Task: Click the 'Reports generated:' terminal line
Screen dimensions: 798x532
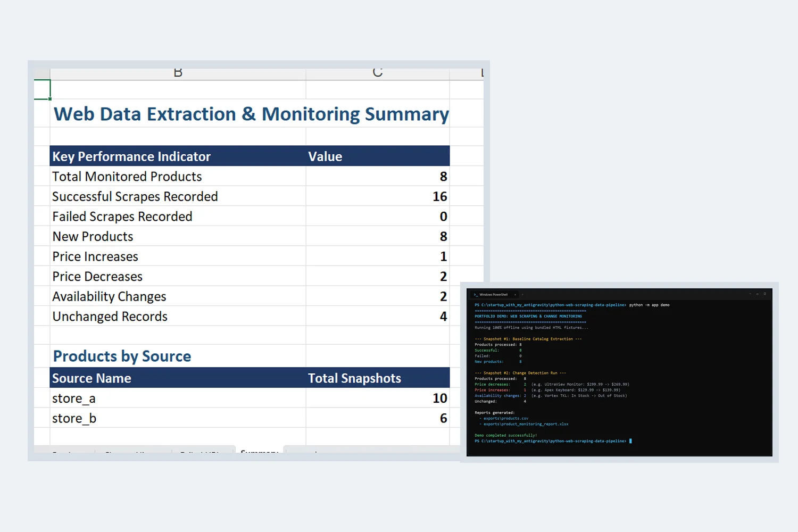Action: (x=495, y=413)
